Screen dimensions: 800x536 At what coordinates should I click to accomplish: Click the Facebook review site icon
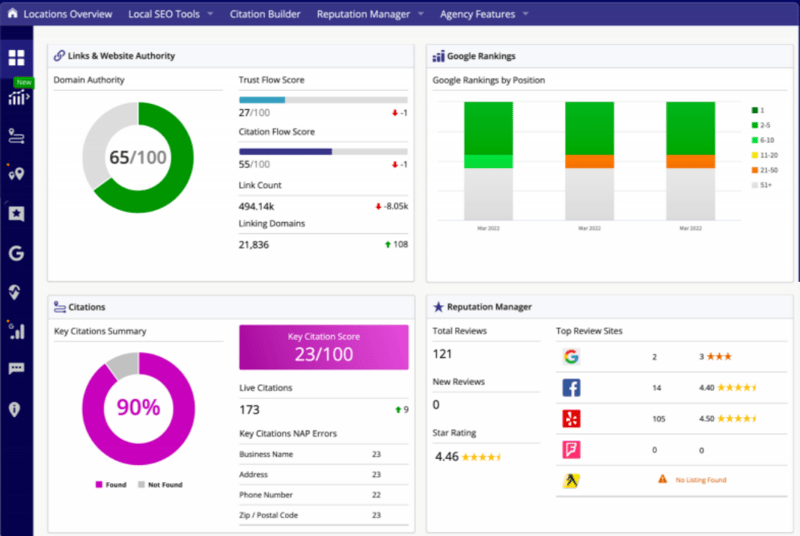coord(571,388)
